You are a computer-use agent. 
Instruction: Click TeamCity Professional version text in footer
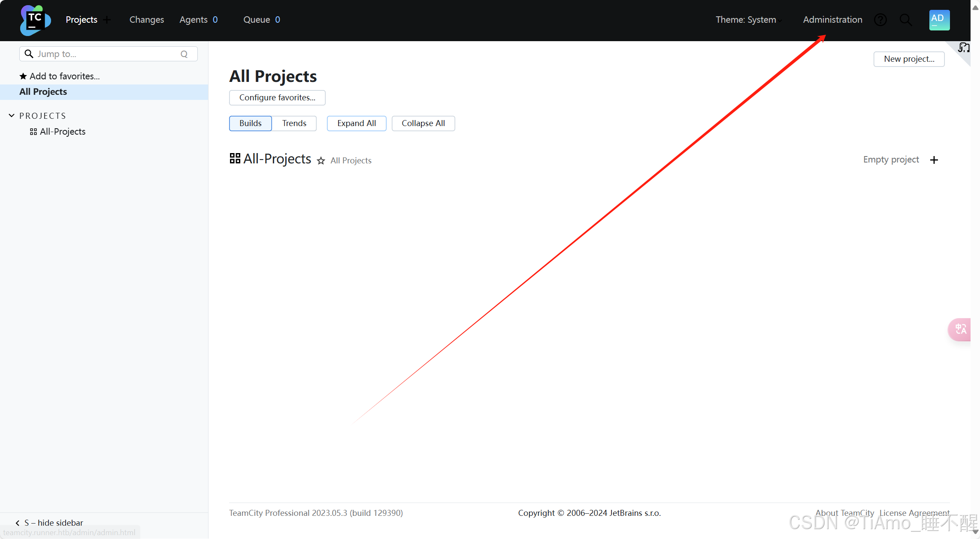pyautogui.click(x=316, y=513)
